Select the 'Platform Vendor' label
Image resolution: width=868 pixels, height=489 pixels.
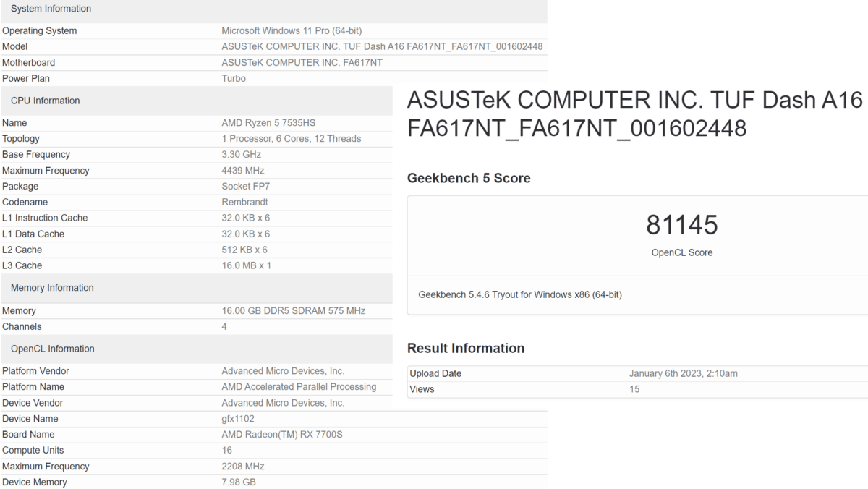pyautogui.click(x=35, y=371)
